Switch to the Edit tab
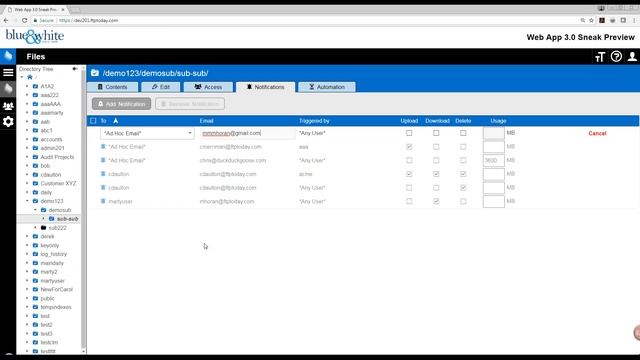 coord(160,87)
